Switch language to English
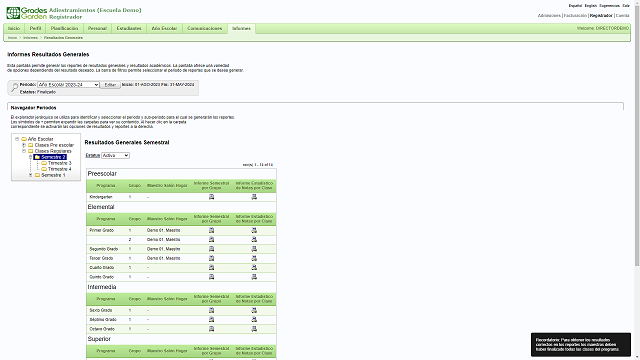 coord(591,6)
